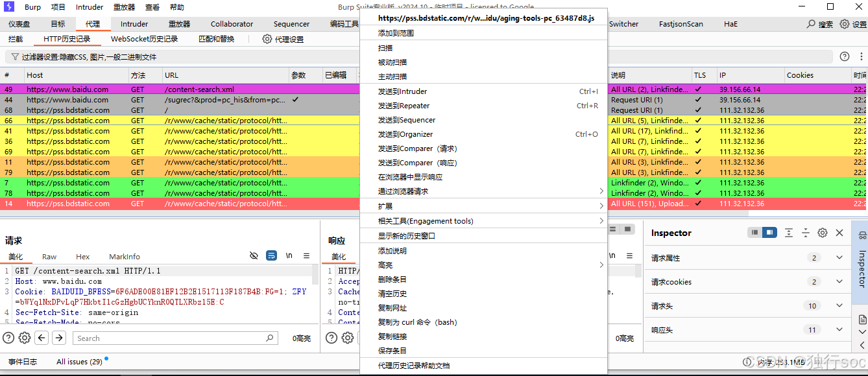Open notes document icon on side strip
Viewport: 868px width, 376px height.
point(862,320)
